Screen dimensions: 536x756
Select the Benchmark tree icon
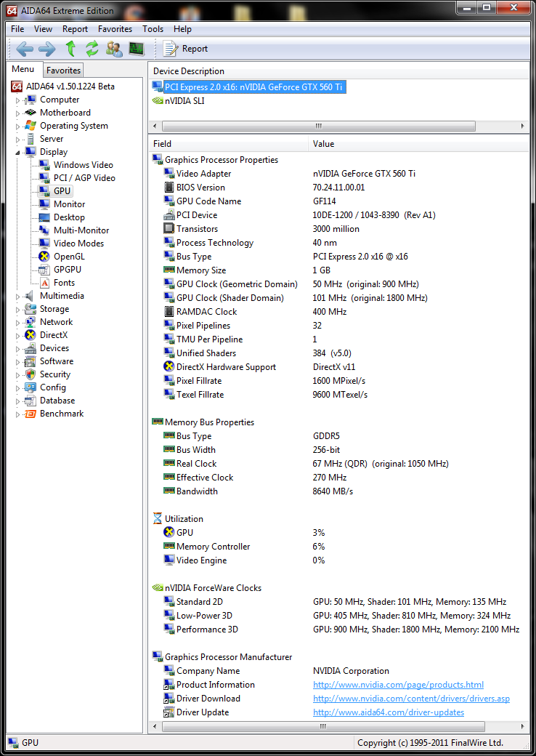[31, 414]
